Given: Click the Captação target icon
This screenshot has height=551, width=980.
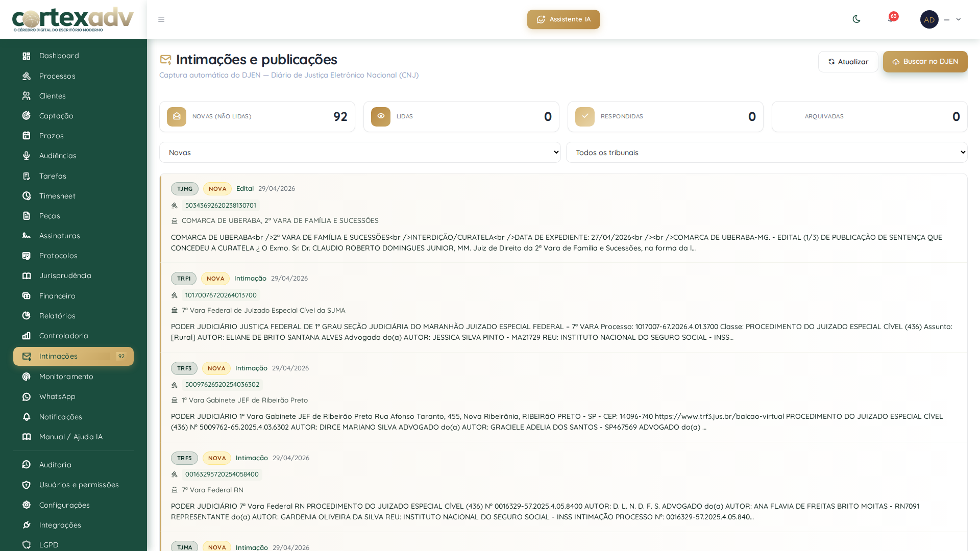Looking at the screenshot, I should 27,116.
